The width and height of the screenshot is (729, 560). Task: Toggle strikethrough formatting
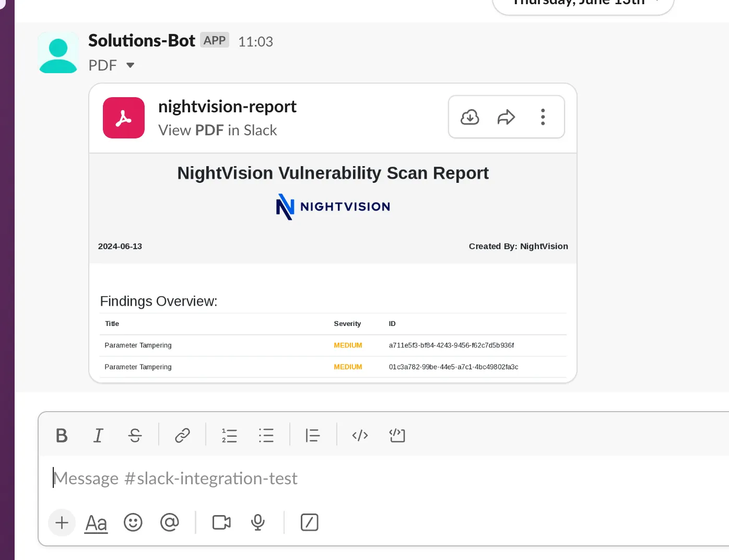click(135, 435)
